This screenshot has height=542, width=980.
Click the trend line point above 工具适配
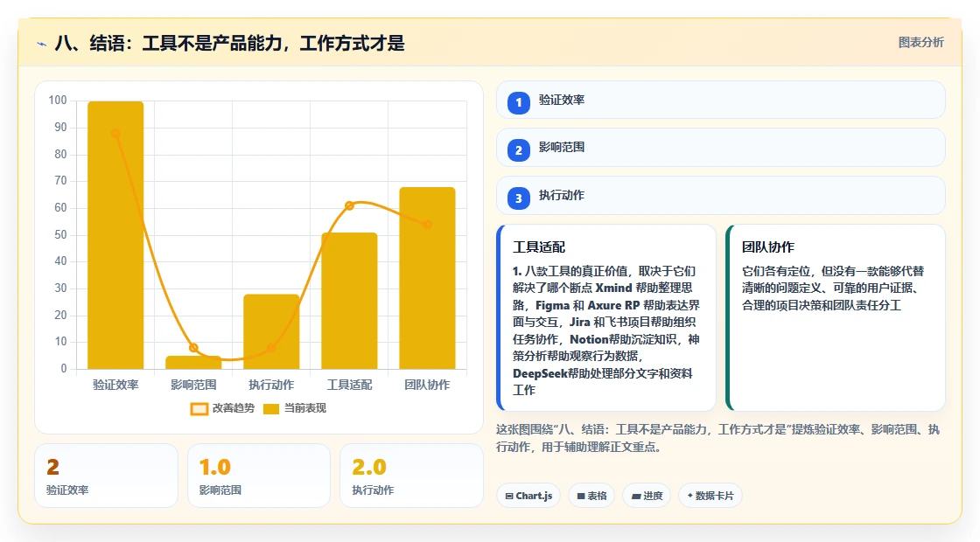point(349,205)
